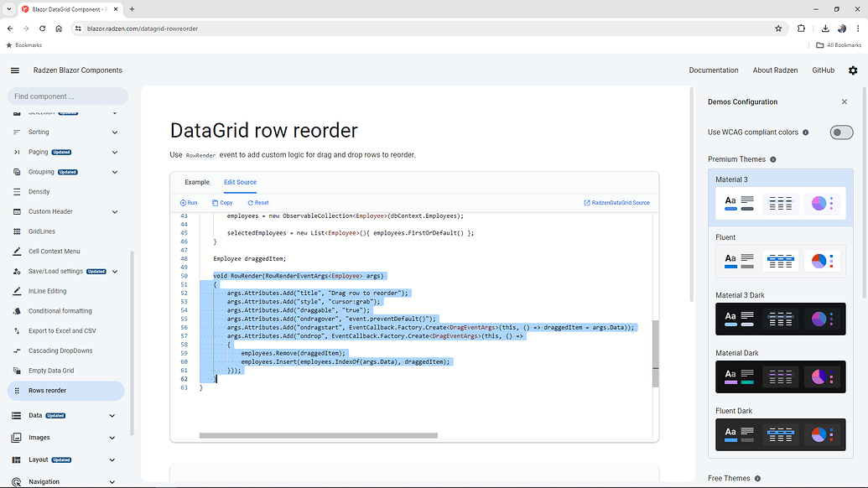Copy the example source code
The image size is (868, 488).
pyautogui.click(x=222, y=202)
